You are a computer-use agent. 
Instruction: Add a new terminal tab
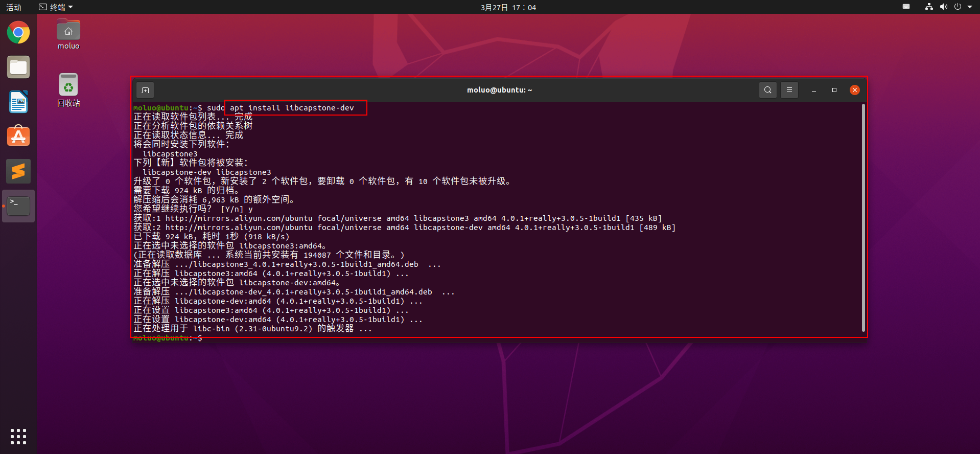145,90
